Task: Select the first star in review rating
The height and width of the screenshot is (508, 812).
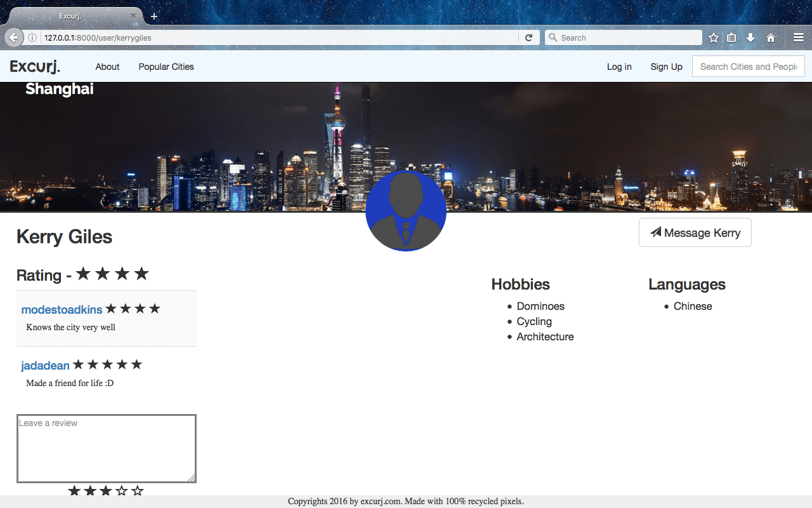Action: (74, 491)
